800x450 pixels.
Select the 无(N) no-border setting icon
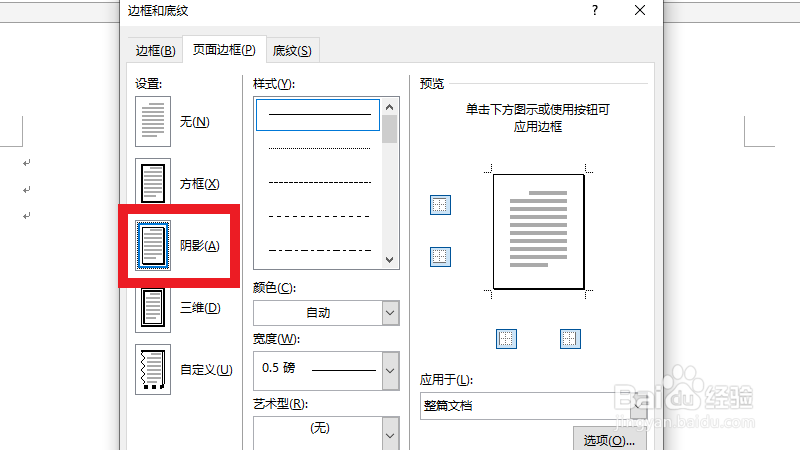click(x=153, y=121)
